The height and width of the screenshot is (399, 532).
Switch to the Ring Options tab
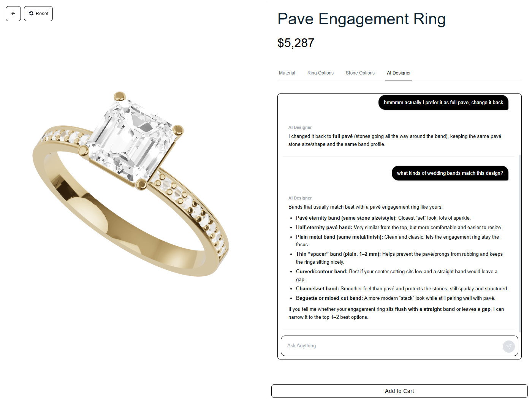pyautogui.click(x=320, y=73)
